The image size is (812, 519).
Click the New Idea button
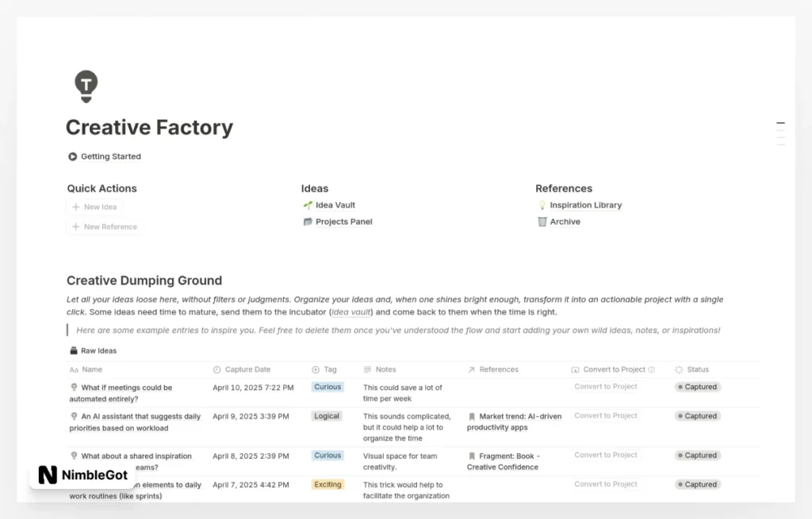coord(95,207)
